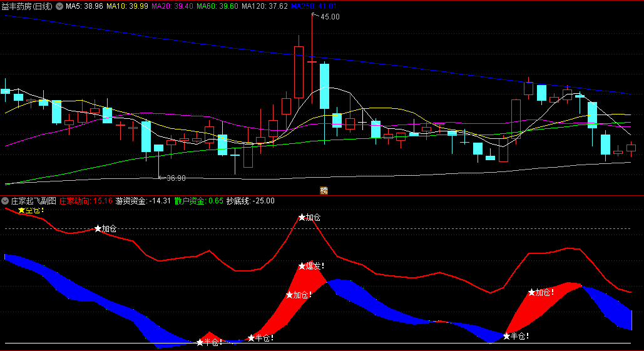Click the rightmost 半仓! star marker
644x351 pixels.
[x=516, y=336]
